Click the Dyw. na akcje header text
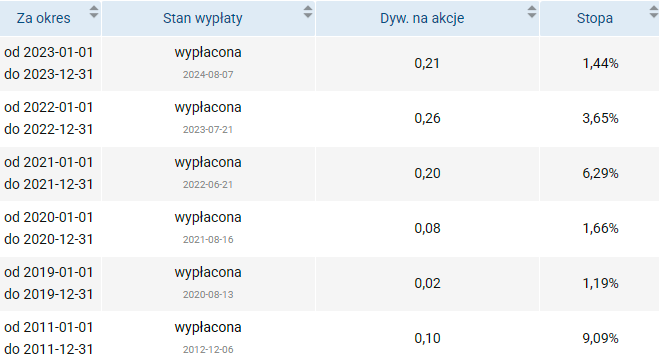This screenshot has width=659, height=364. 422,18
